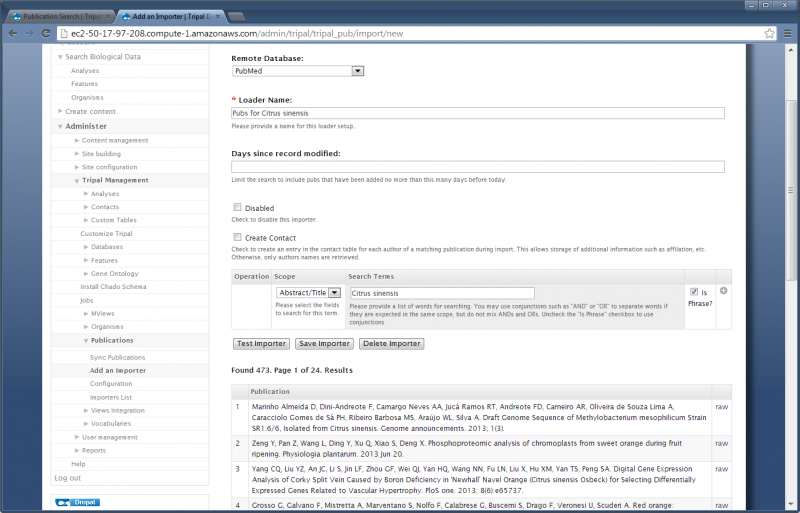This screenshot has height=513, width=800.
Task: Open the Analyses link under Search Biological Data
Action: coord(85,70)
